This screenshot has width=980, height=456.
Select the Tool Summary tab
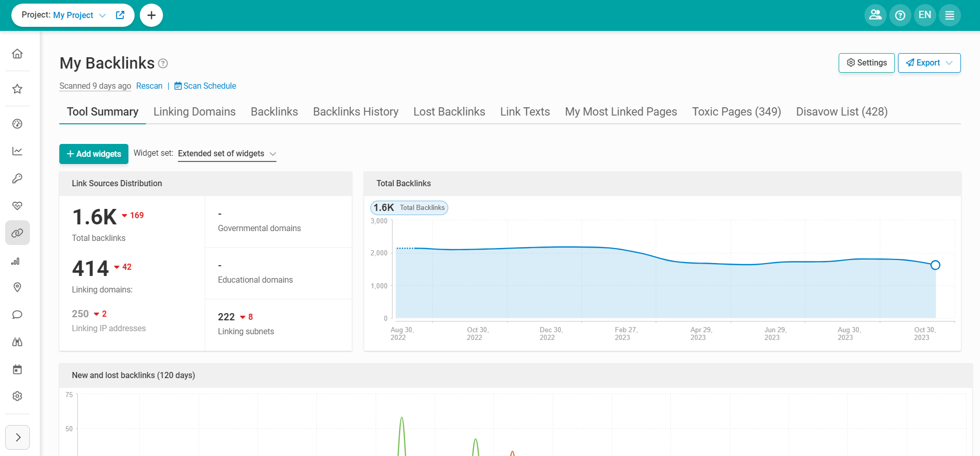[x=103, y=112]
